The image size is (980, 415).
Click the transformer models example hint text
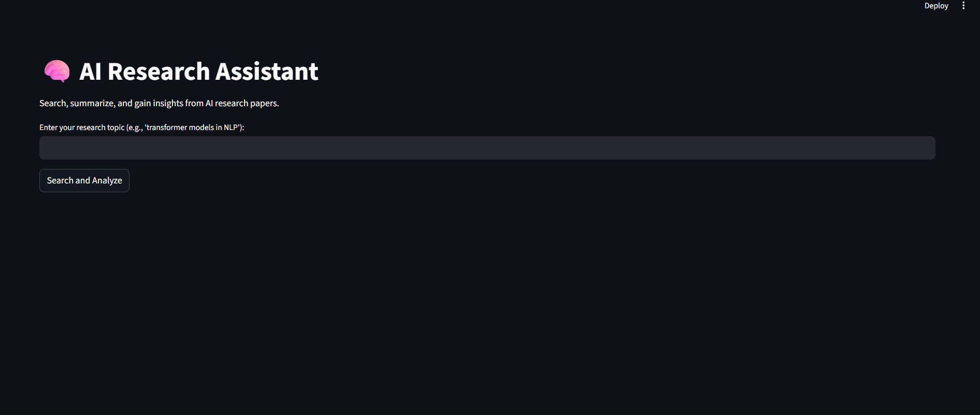[x=194, y=127]
